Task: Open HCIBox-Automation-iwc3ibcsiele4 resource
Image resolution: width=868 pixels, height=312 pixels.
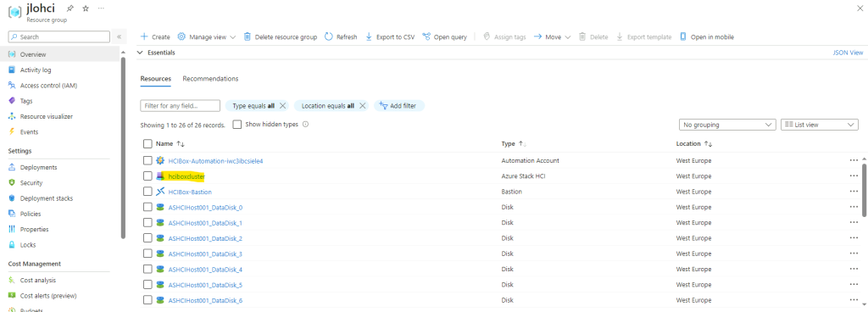Action: (215, 161)
